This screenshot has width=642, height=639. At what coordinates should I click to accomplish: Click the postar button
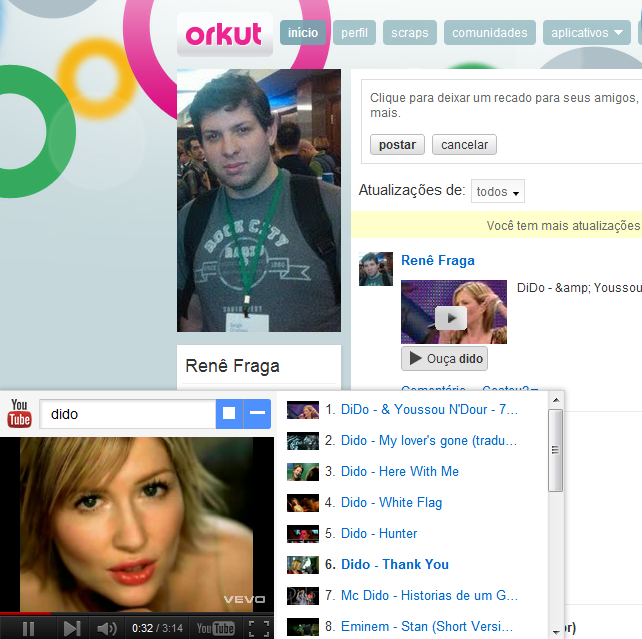[x=397, y=145]
